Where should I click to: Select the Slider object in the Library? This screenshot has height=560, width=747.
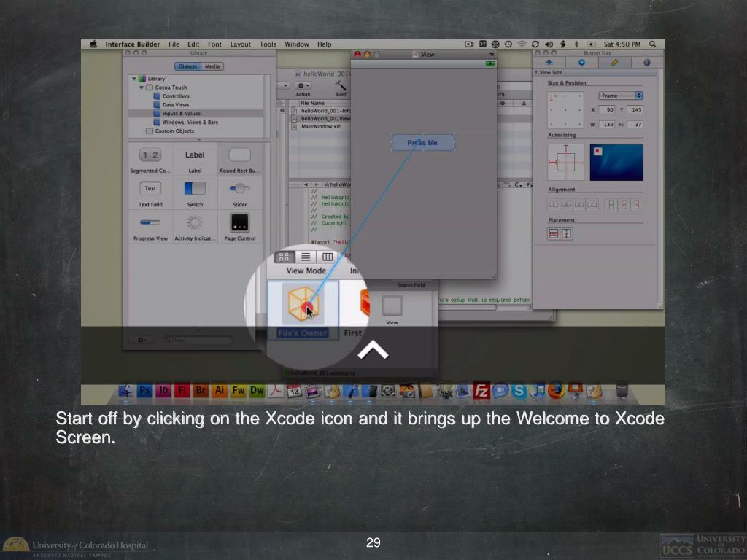[x=239, y=193]
